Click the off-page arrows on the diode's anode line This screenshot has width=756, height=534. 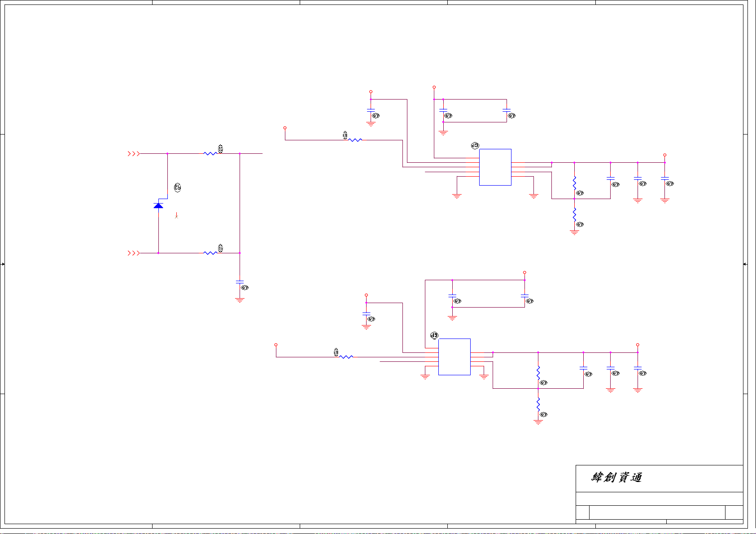(x=133, y=253)
